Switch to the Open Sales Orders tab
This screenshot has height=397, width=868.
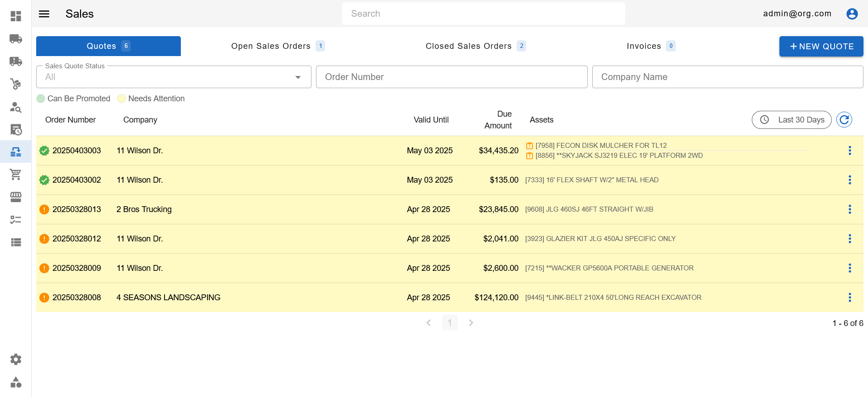pos(278,46)
